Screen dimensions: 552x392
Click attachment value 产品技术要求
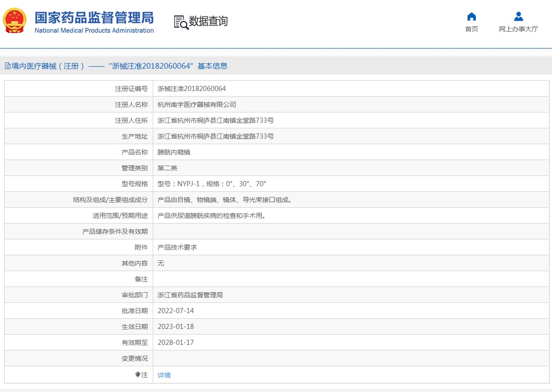[x=177, y=247]
